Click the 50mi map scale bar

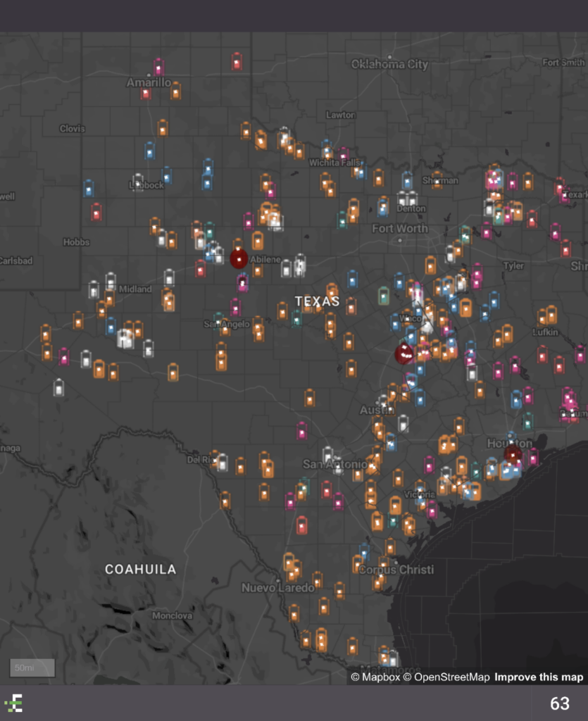coord(32,667)
